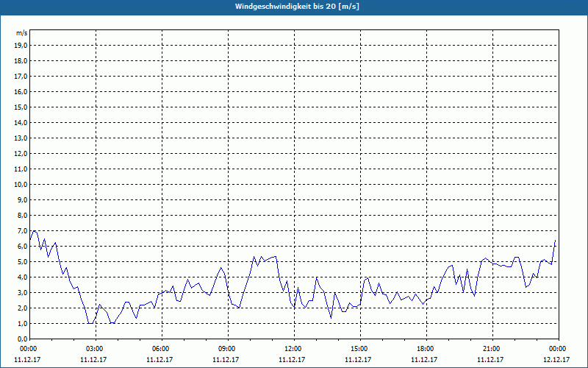
Task: Click the 5,0 y-axis label
Action: click(22, 262)
